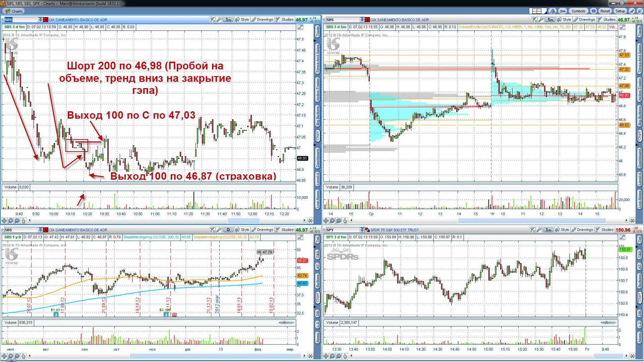Screen dimensions: 644x362
Task: Click the red alert square next to SBS in top-left chart
Action: [46, 20]
